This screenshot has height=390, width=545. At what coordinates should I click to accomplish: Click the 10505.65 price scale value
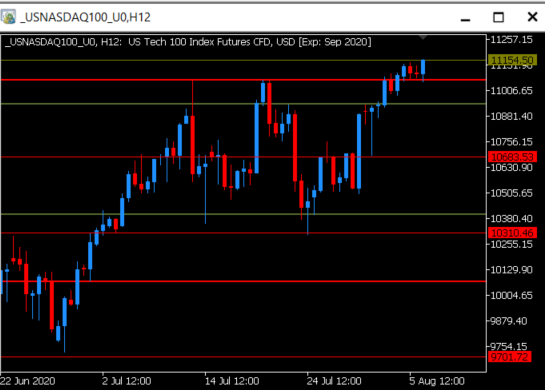[511, 193]
